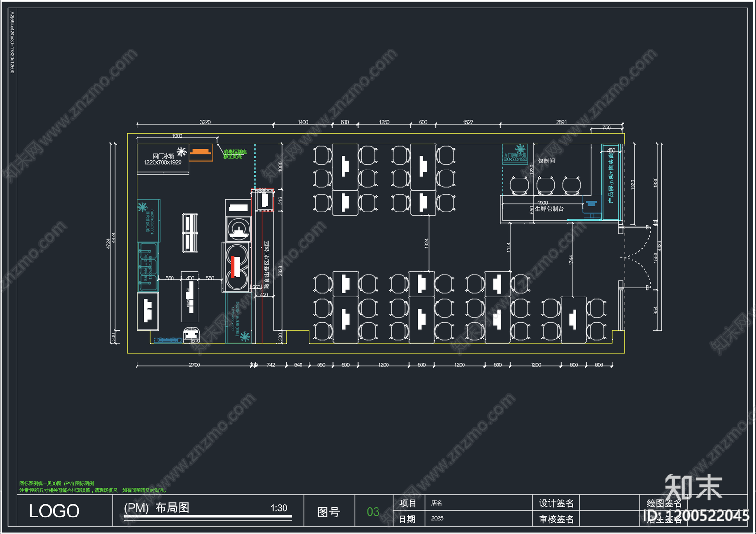756x534 pixels.
Task: Select the tall shelf rack symbol in kitchen
Action: (190, 233)
